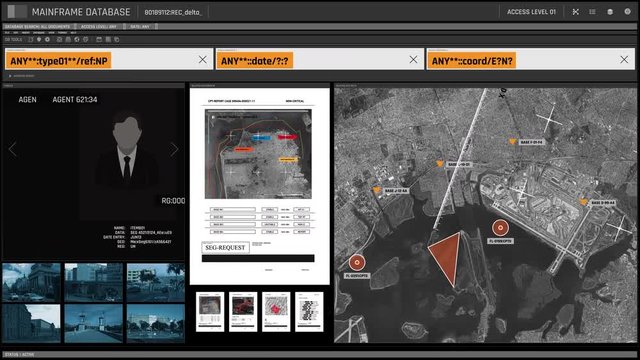The image size is (640, 360).
Task: Select orange marker BASE J-12-AA on map
Action: 377,190
